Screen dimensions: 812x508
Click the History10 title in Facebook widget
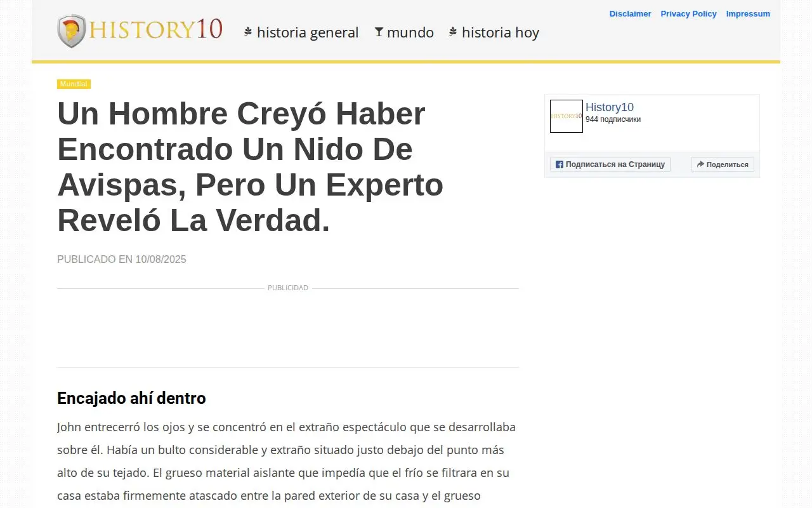pos(610,107)
